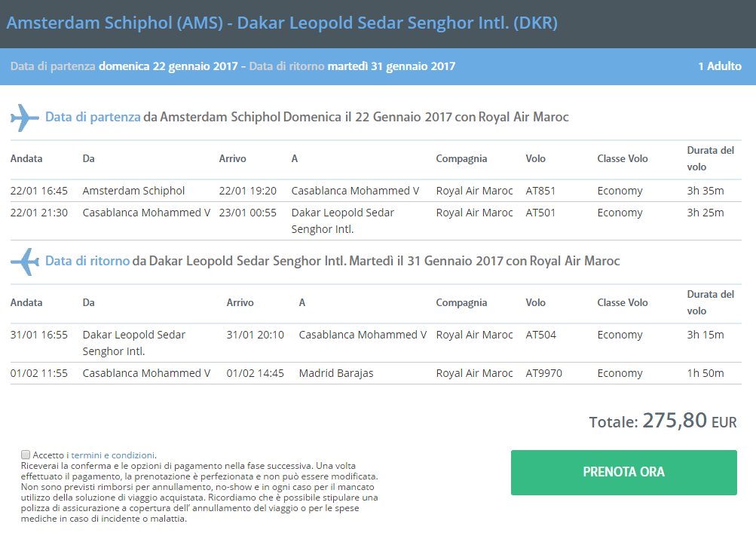Click arrival time 23/01 00:55
This screenshot has width=756, height=539.
(248, 213)
